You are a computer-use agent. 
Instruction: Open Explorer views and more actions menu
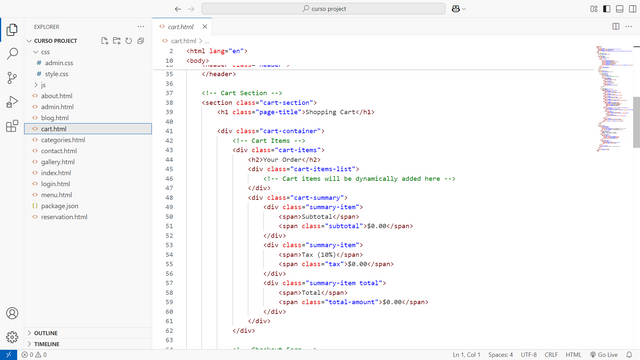141,27
